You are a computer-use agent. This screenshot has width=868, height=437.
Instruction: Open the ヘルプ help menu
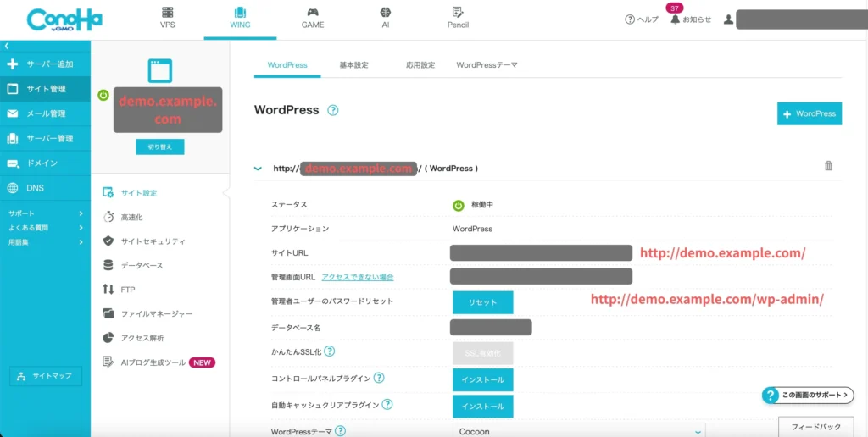click(642, 19)
